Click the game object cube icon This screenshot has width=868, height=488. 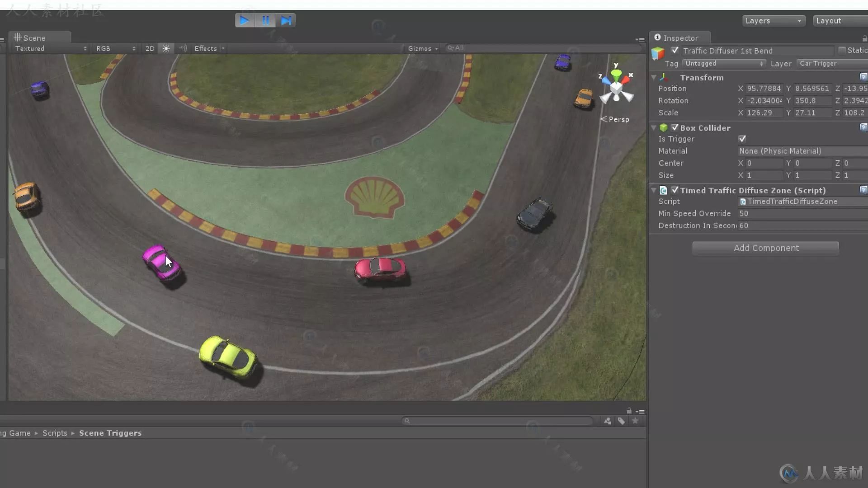(658, 53)
